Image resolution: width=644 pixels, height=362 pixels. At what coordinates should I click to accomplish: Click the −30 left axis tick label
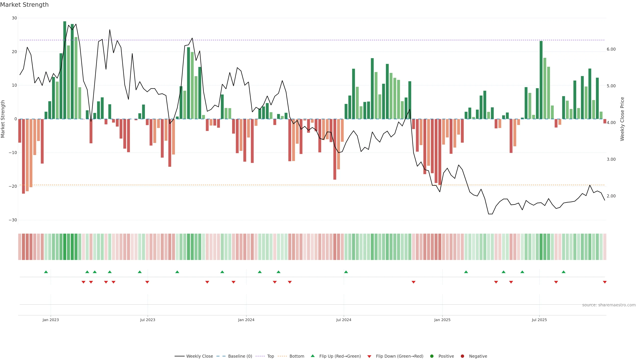pyautogui.click(x=13, y=220)
